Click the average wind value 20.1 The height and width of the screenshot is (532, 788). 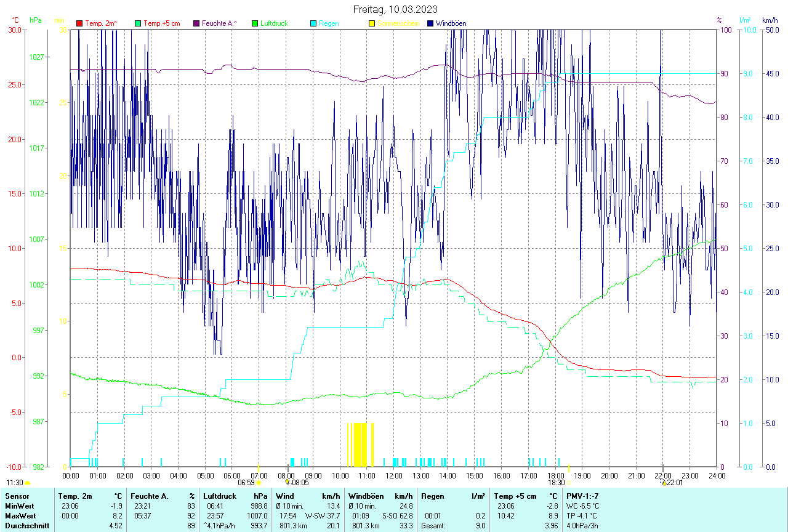pos(333,526)
